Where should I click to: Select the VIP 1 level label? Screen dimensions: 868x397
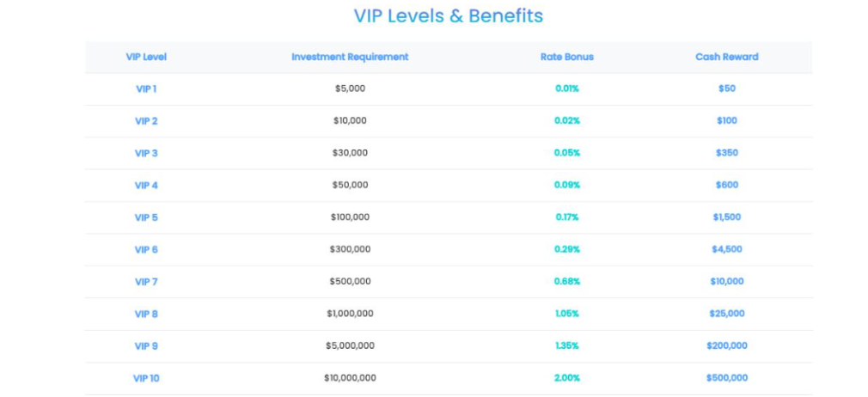[146, 89]
